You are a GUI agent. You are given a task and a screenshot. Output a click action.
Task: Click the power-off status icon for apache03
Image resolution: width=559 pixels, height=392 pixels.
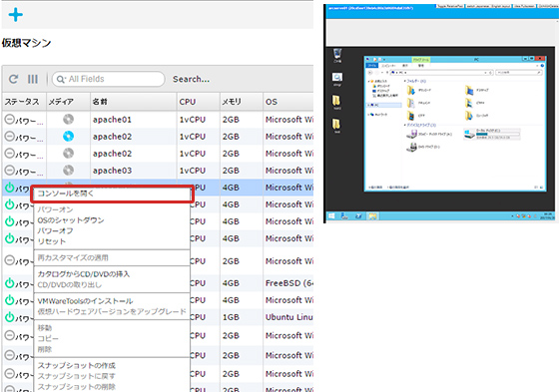coord(10,171)
